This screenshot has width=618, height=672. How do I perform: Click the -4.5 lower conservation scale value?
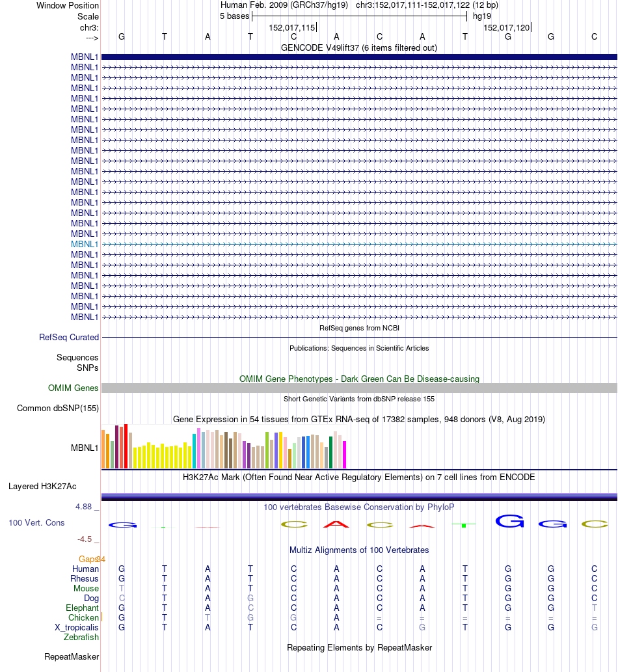[x=85, y=539]
